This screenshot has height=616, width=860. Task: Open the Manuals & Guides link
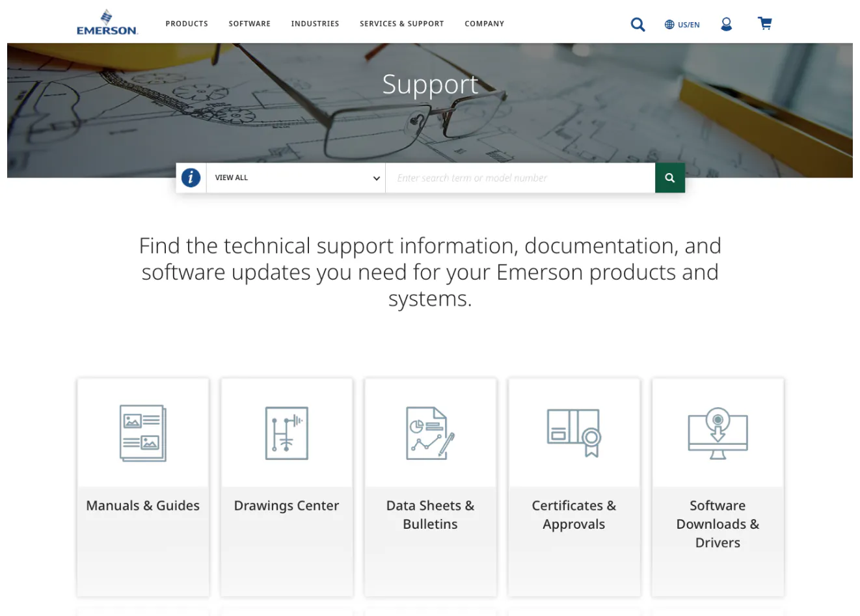[143, 505]
